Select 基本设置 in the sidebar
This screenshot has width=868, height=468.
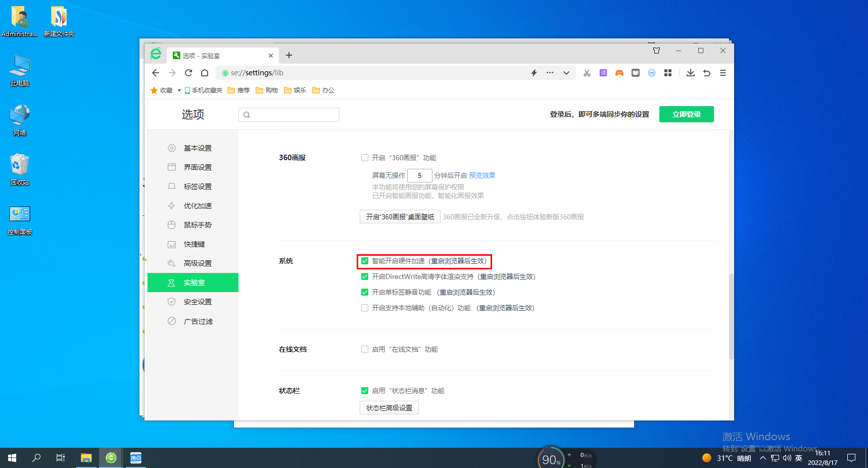(x=193, y=148)
